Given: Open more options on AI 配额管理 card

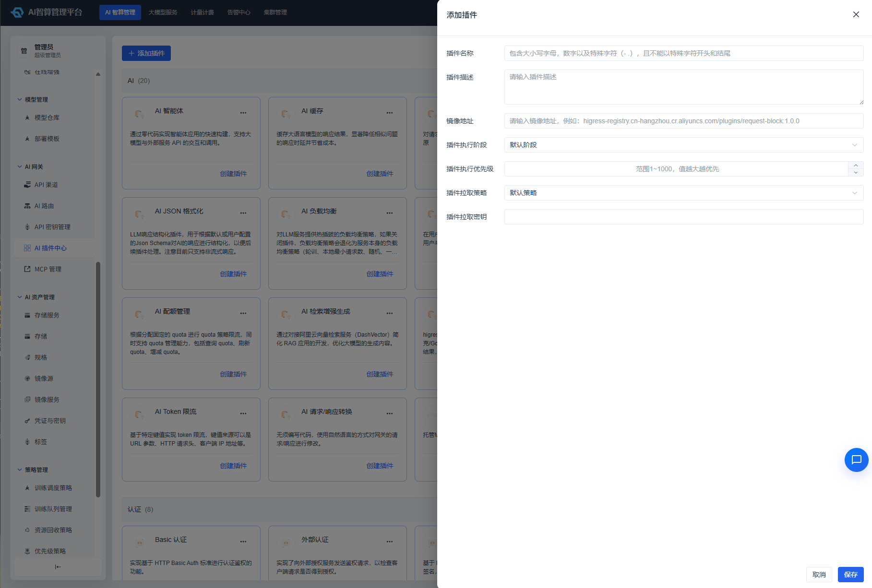Looking at the screenshot, I should (243, 313).
